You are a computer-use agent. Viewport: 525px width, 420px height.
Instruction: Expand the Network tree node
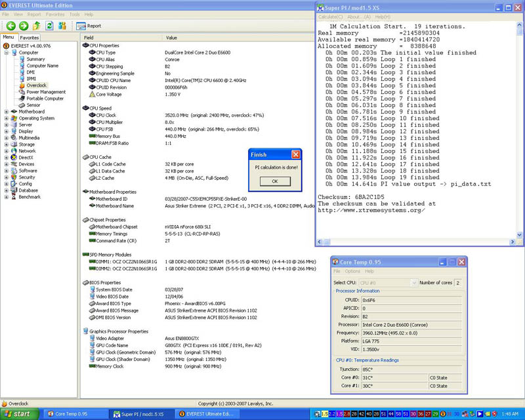[7, 151]
